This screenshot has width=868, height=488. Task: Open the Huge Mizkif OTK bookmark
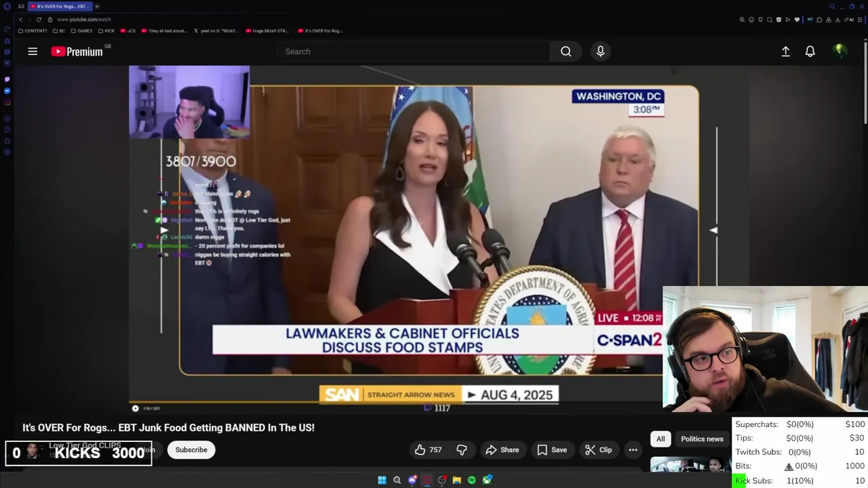tap(268, 30)
